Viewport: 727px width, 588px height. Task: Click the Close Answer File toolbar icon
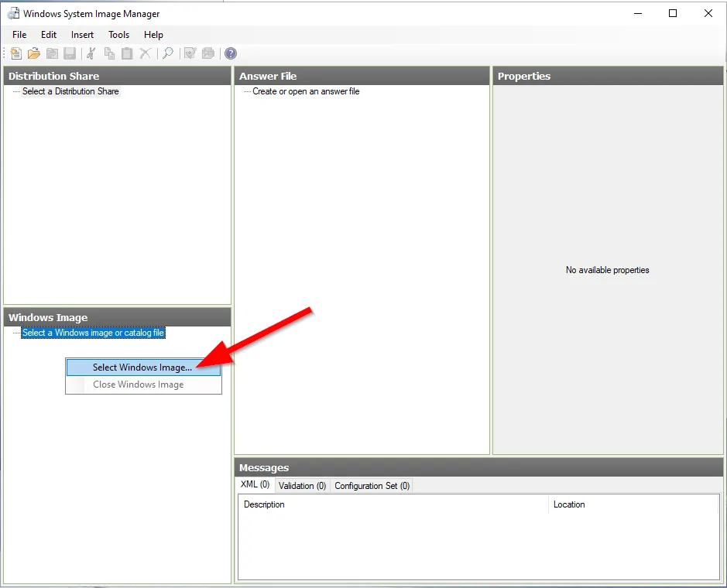click(x=52, y=53)
